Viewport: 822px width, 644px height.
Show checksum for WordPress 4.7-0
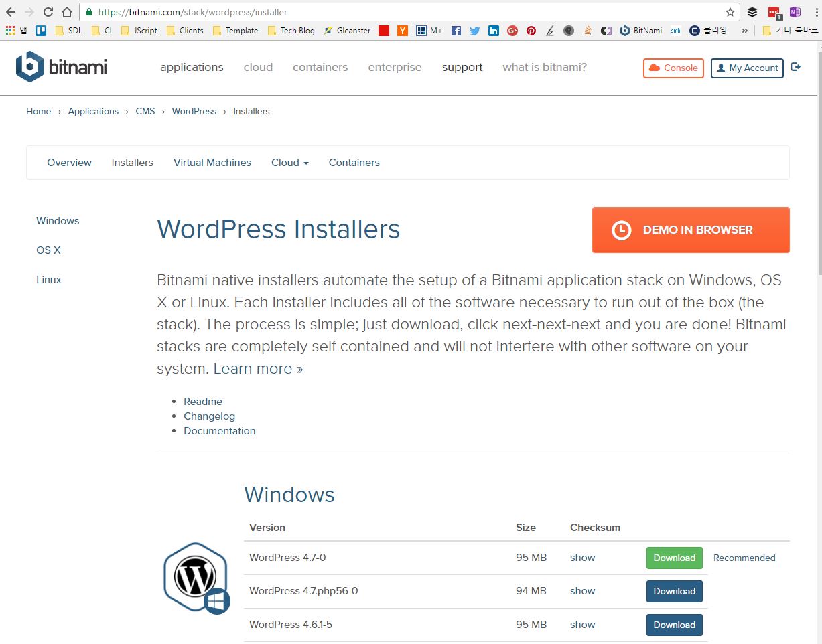tap(582, 558)
